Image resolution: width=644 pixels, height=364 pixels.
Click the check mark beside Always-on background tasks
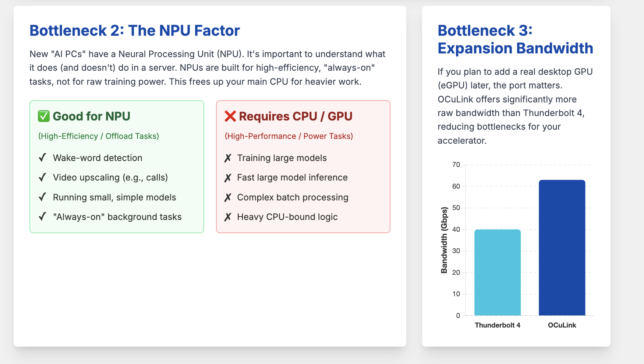pos(42,217)
